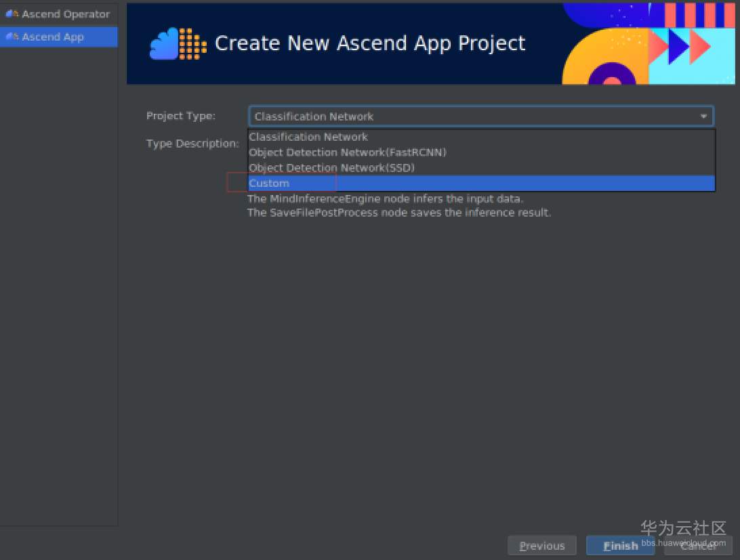Click the Huawei Cloud community watermark
The width and height of the screenshot is (740, 560).
coord(683,533)
